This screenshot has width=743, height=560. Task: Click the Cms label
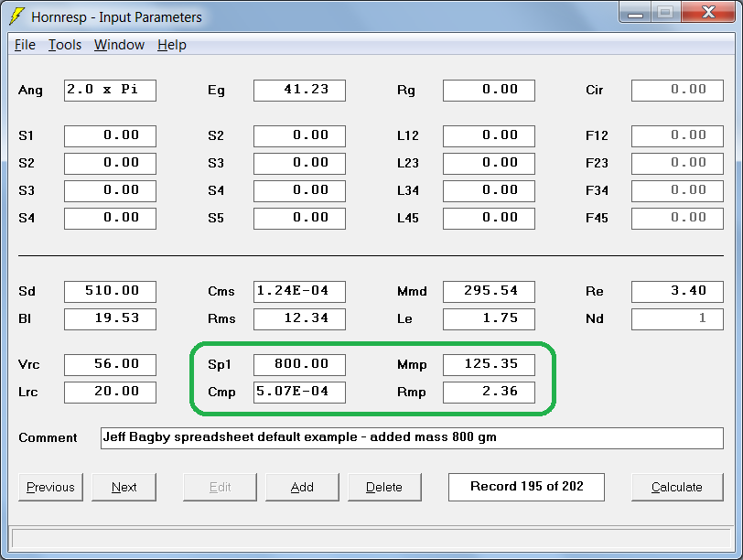(221, 291)
